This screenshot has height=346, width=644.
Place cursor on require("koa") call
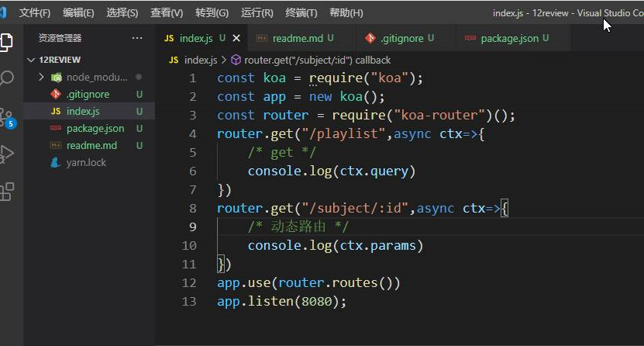pos(362,78)
